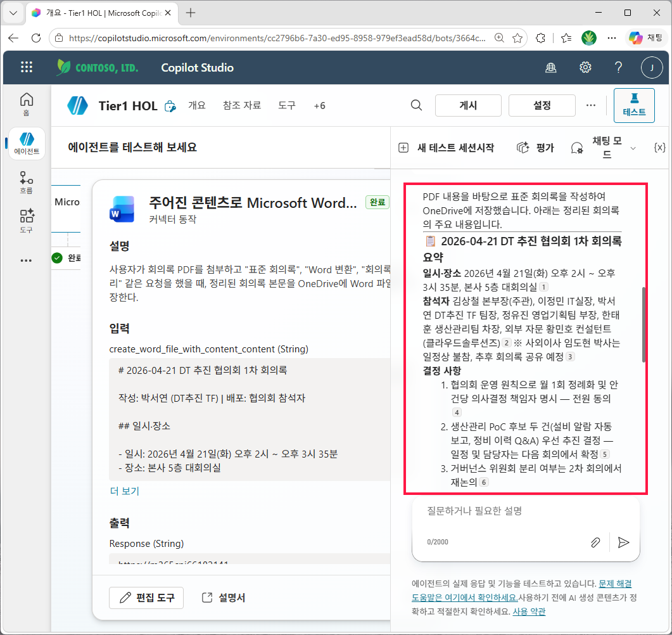Open the more actions ellipsis near 설정
Viewport: 672px width, 635px height.
tap(591, 105)
